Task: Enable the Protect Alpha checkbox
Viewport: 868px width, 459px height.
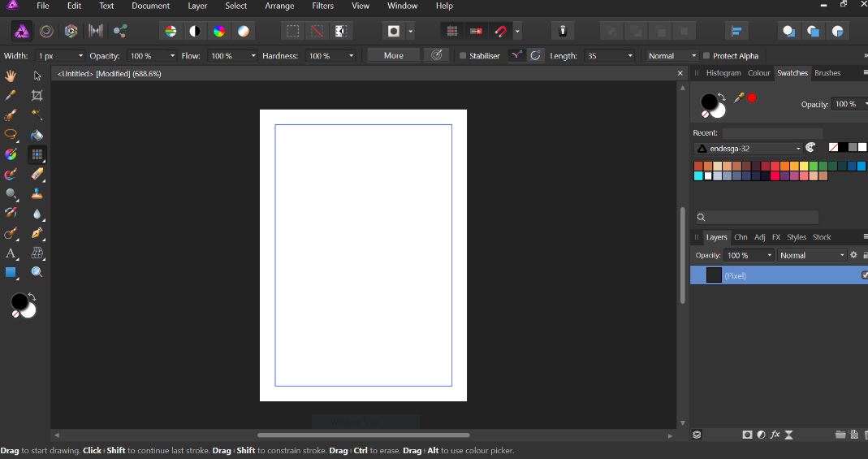Action: tap(706, 56)
